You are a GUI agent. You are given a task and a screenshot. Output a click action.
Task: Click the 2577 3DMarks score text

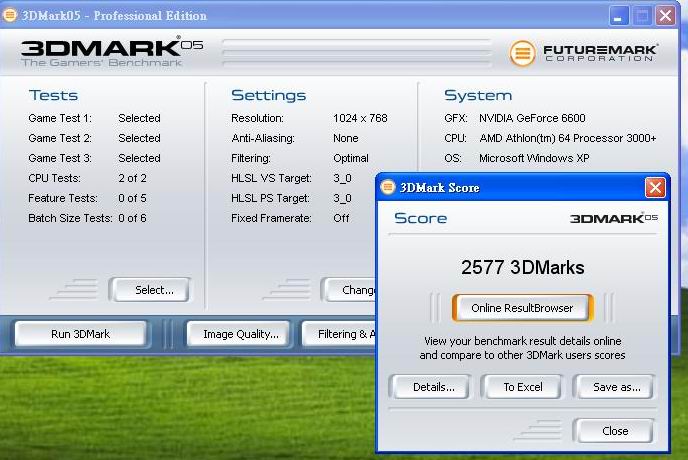pyautogui.click(x=523, y=267)
